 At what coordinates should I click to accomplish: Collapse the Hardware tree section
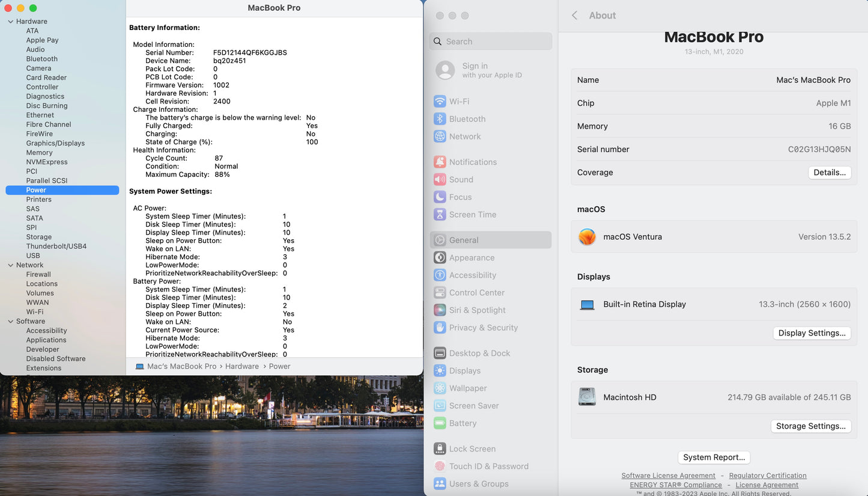(10, 22)
